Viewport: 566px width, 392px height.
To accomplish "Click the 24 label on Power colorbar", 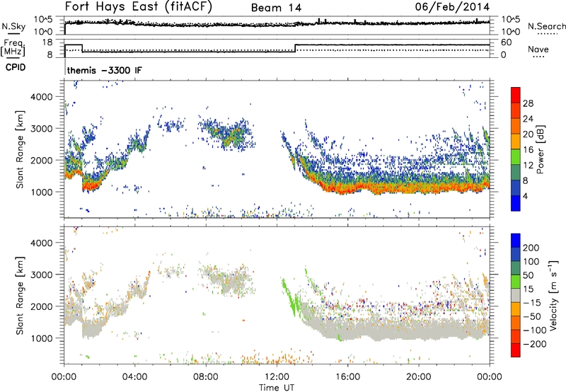I will [x=528, y=119].
